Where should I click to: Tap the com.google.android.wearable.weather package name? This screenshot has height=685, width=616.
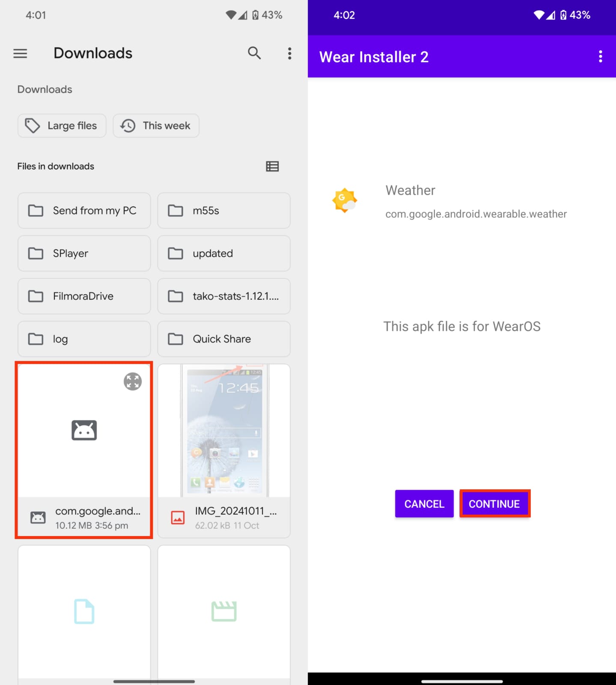click(x=476, y=214)
